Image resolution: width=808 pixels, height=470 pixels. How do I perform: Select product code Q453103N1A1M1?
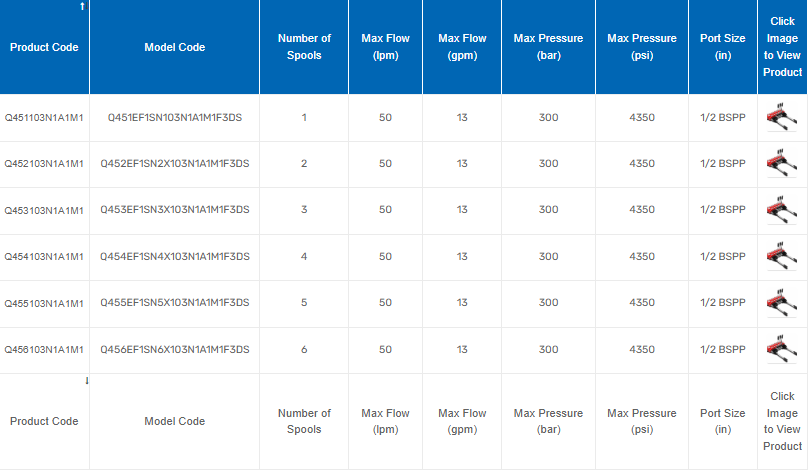(x=44, y=210)
